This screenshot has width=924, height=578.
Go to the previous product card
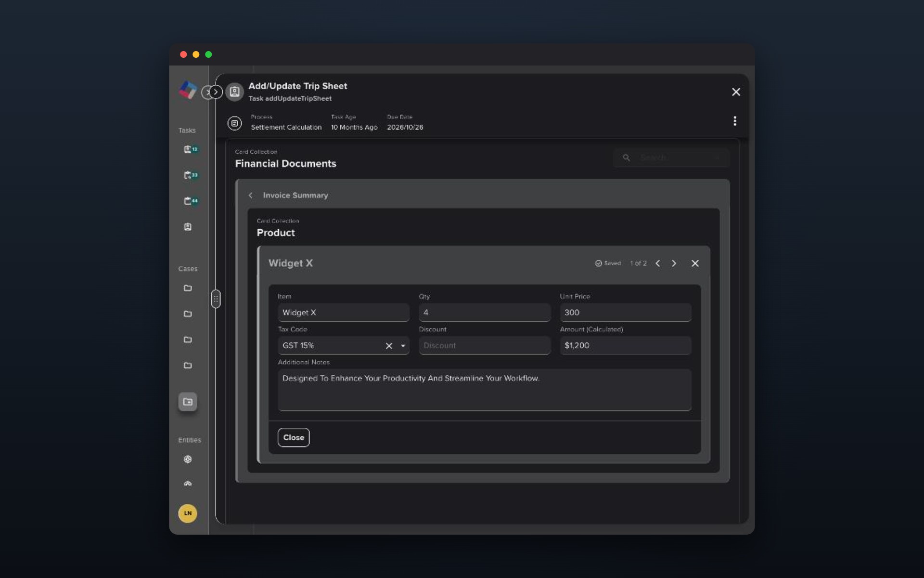(658, 263)
